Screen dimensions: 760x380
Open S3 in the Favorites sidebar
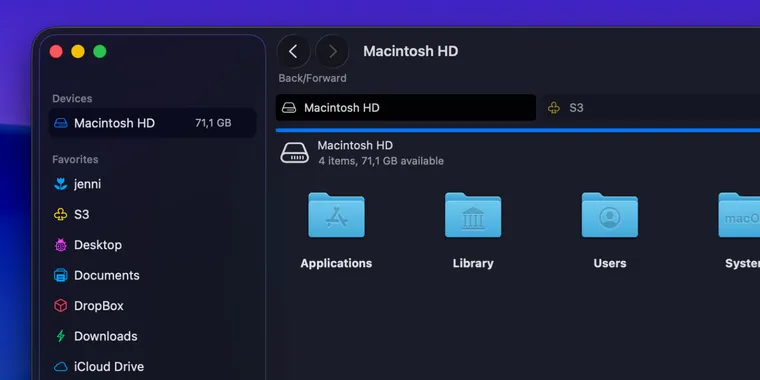point(152,214)
